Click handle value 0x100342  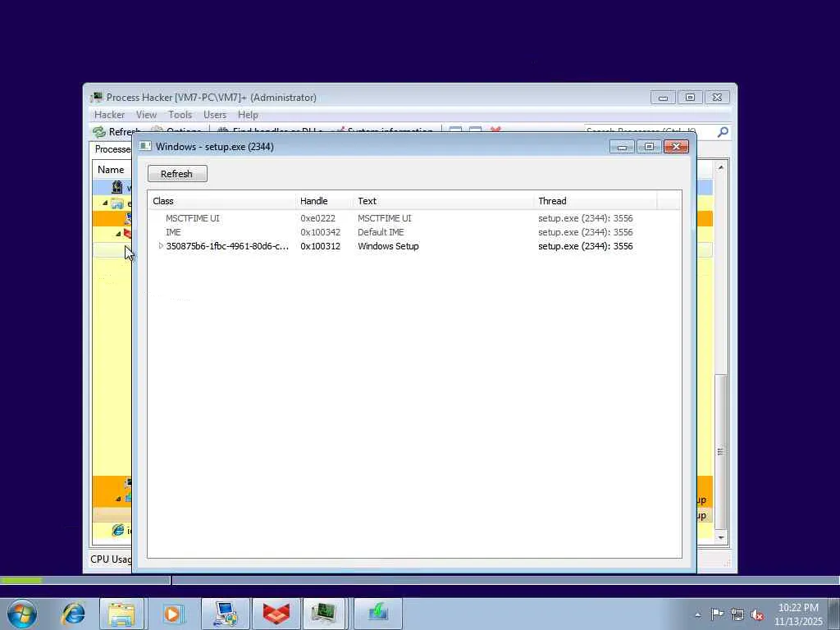point(321,232)
